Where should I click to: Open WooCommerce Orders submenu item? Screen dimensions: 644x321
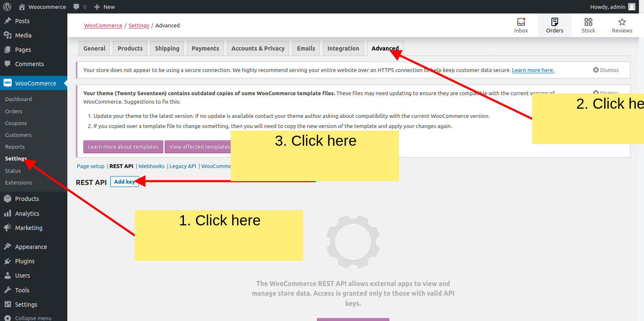click(x=13, y=111)
